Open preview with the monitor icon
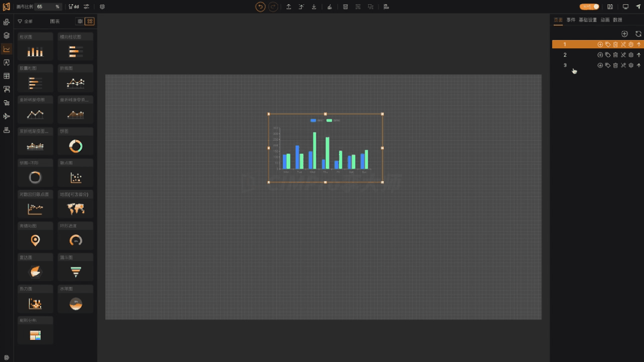644x362 pixels. coord(625,7)
